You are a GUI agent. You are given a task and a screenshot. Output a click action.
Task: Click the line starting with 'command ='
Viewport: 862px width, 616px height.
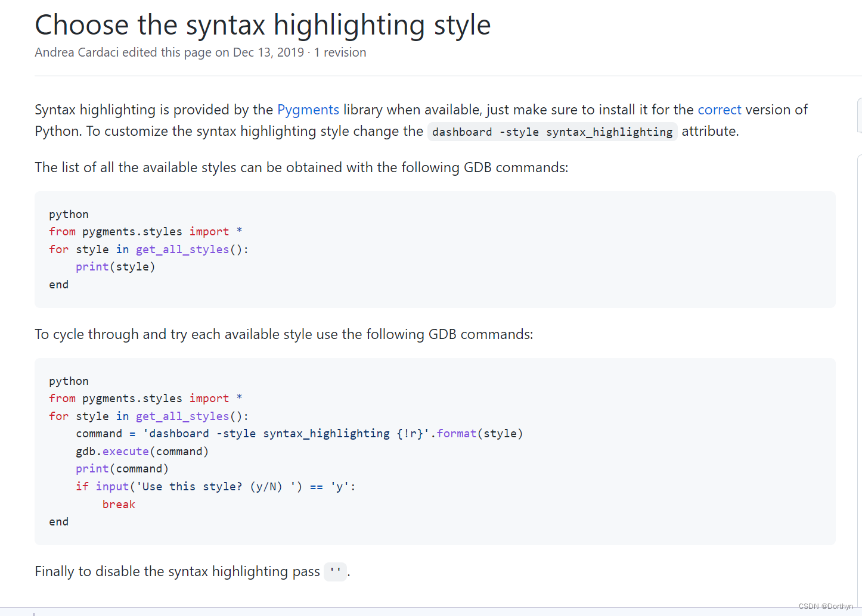(x=299, y=434)
